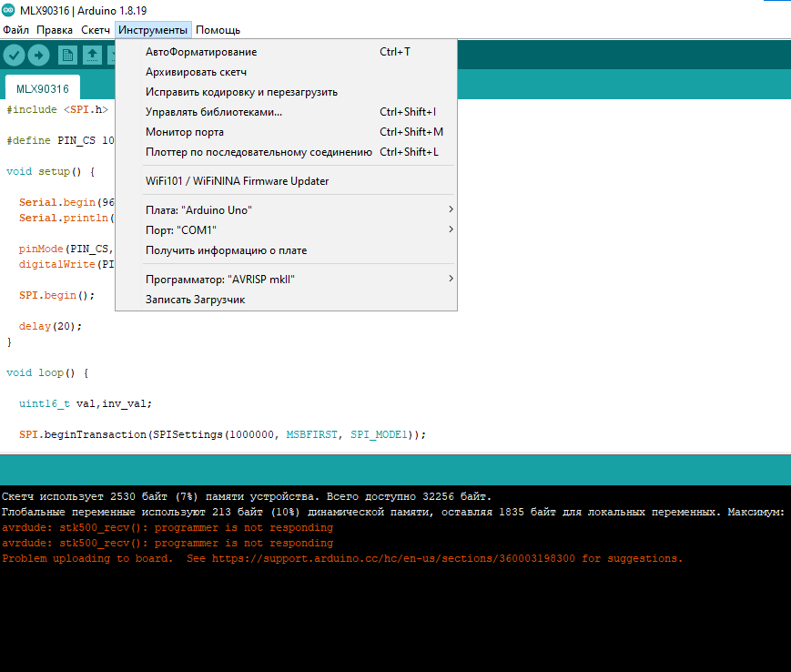The height and width of the screenshot is (672, 791).
Task: Click the uint16_t val,inv_val; line
Action: (86, 403)
